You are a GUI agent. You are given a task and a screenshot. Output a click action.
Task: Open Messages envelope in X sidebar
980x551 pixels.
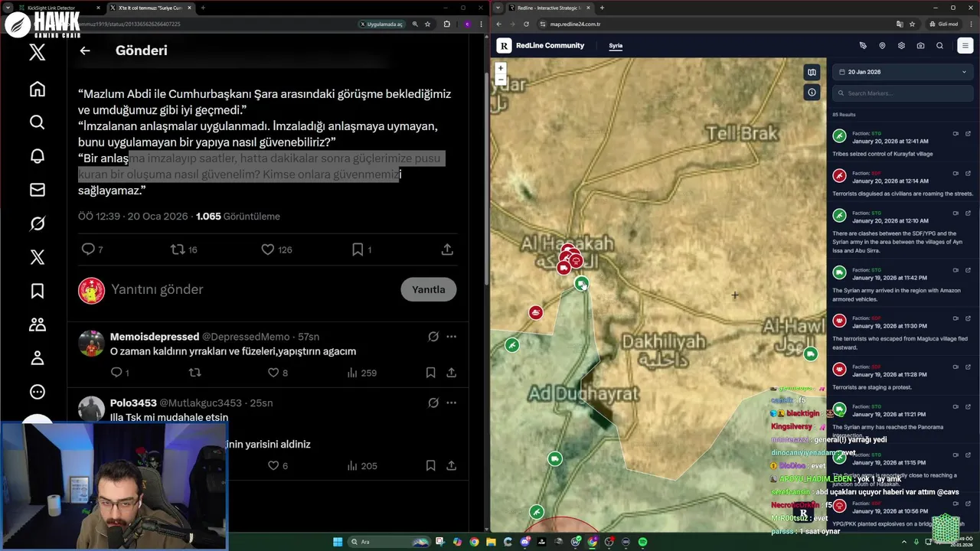[37, 190]
